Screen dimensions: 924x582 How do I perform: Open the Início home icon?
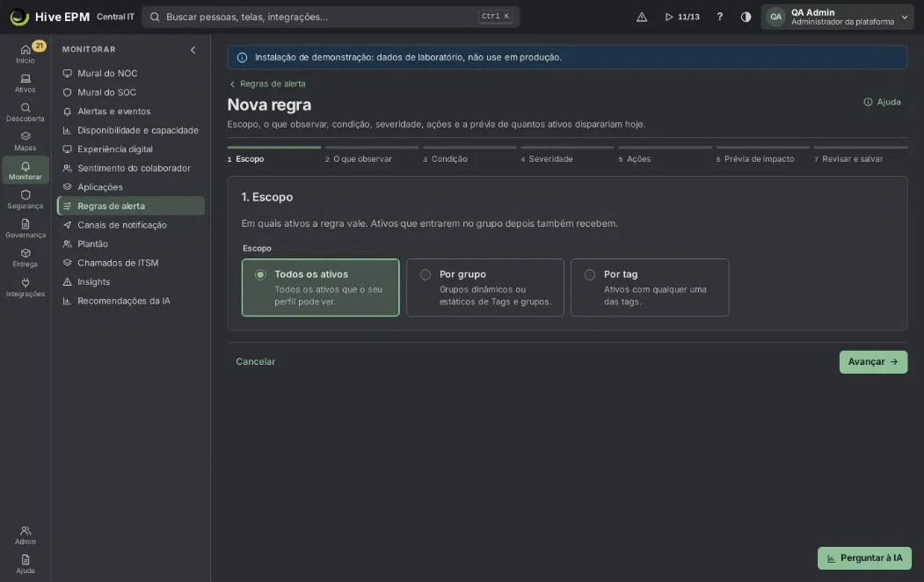click(x=25, y=54)
